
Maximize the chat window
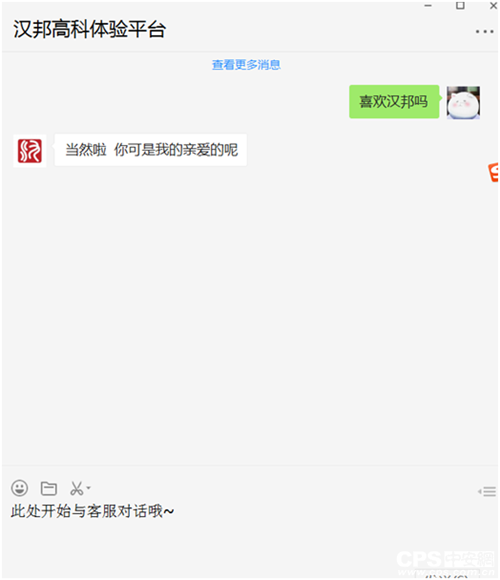460,5
